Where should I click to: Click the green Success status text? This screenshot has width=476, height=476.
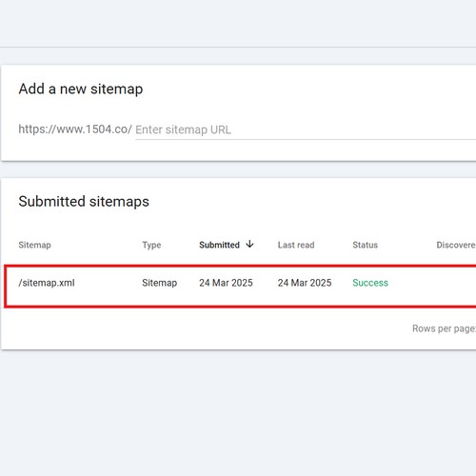(370, 283)
